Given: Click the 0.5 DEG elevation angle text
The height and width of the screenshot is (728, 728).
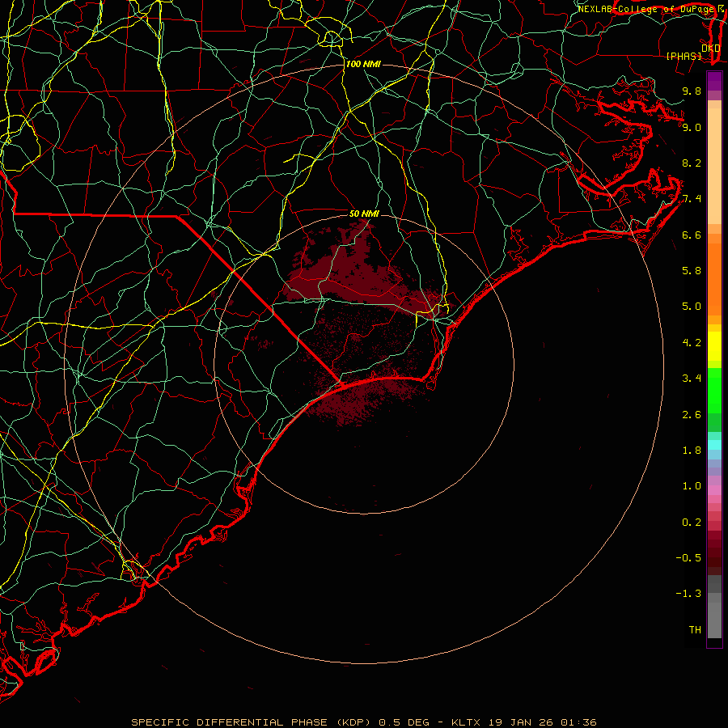Looking at the screenshot, I should [404, 722].
